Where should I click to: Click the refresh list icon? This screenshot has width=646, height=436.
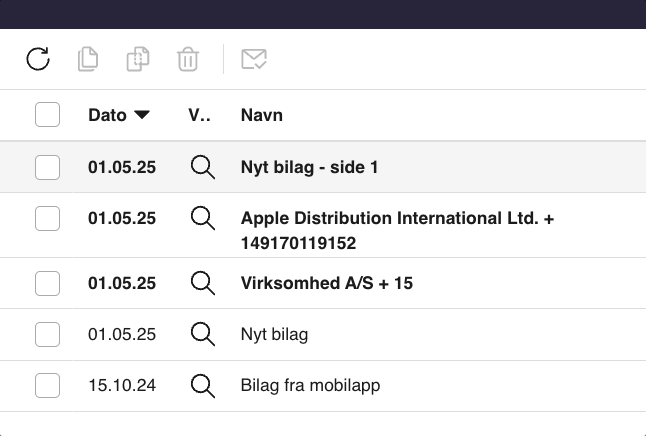click(38, 59)
